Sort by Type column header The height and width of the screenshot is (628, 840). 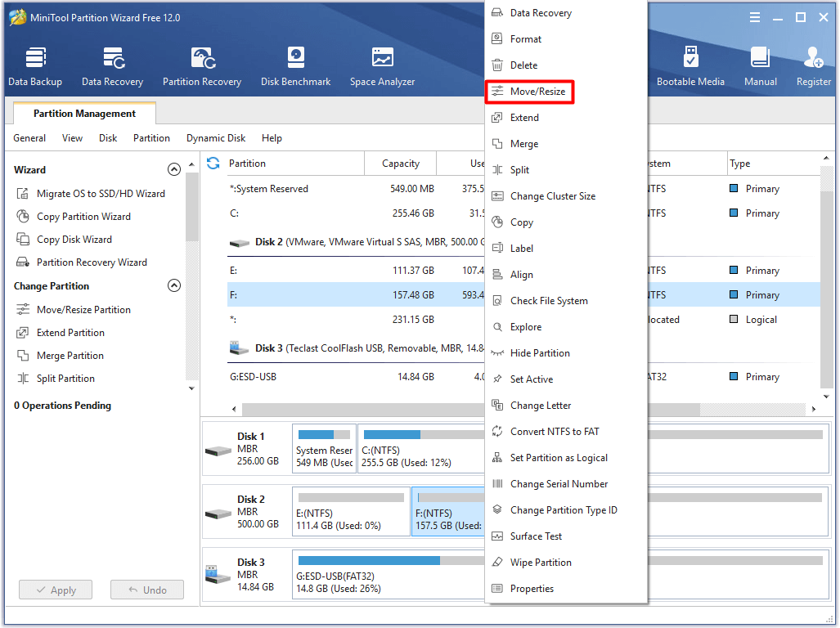(x=772, y=164)
